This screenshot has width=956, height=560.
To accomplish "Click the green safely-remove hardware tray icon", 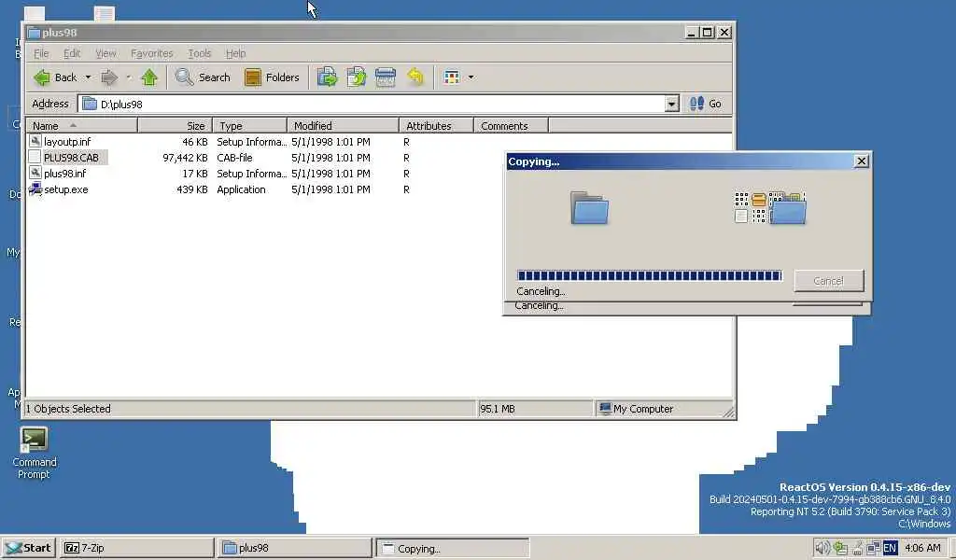I will (x=840, y=548).
